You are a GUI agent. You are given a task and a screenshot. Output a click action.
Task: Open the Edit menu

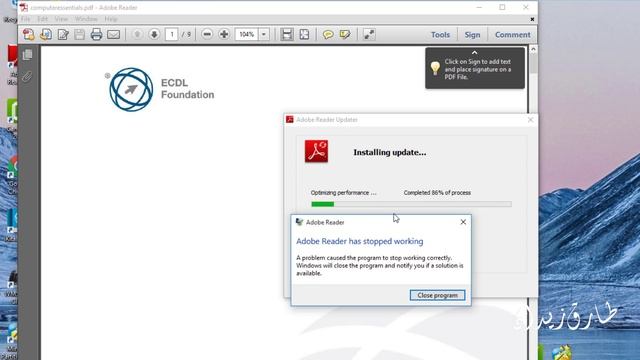tap(42, 19)
